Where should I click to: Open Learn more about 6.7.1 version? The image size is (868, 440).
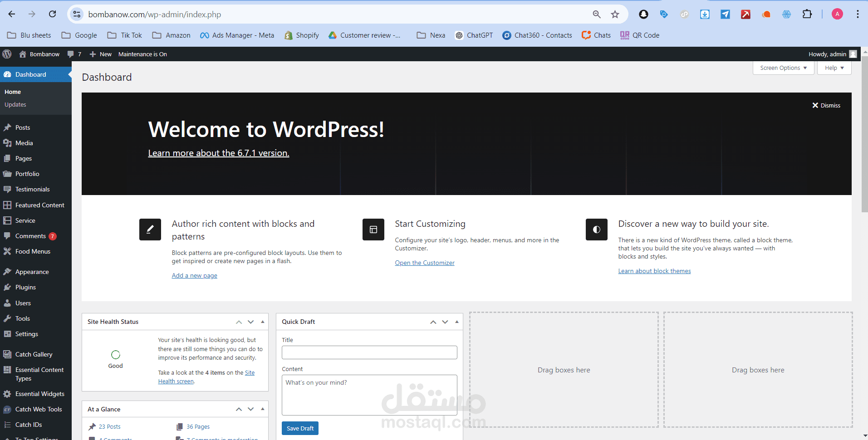219,153
